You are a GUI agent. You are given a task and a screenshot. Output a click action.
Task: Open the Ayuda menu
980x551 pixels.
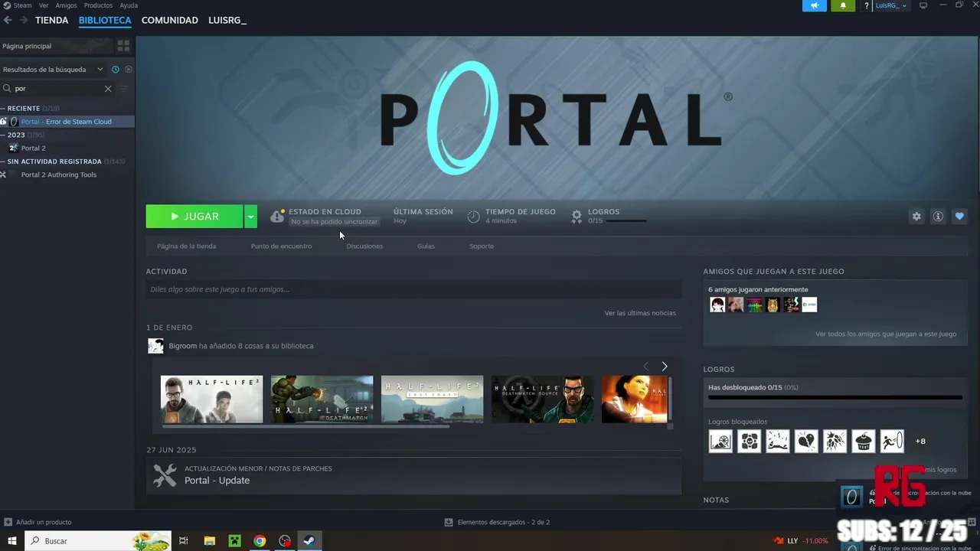129,5
